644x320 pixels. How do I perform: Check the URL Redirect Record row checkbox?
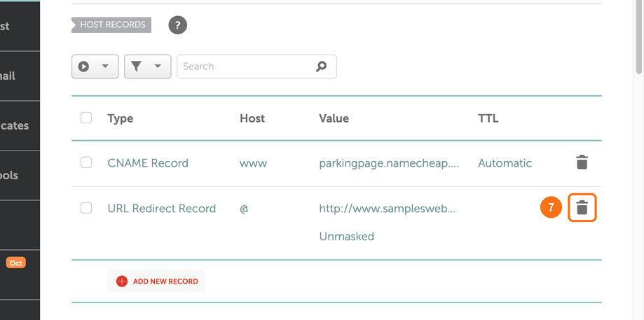[85, 207]
